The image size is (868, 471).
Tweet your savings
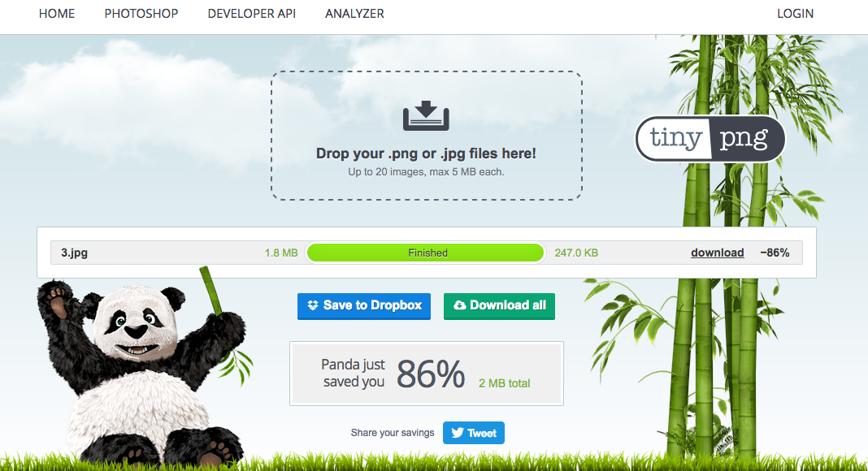pos(474,433)
